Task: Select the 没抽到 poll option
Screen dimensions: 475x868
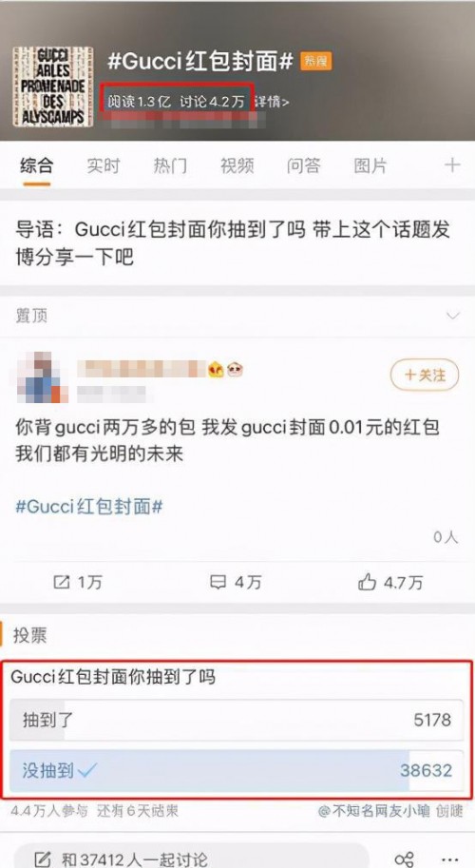Action: [237, 771]
